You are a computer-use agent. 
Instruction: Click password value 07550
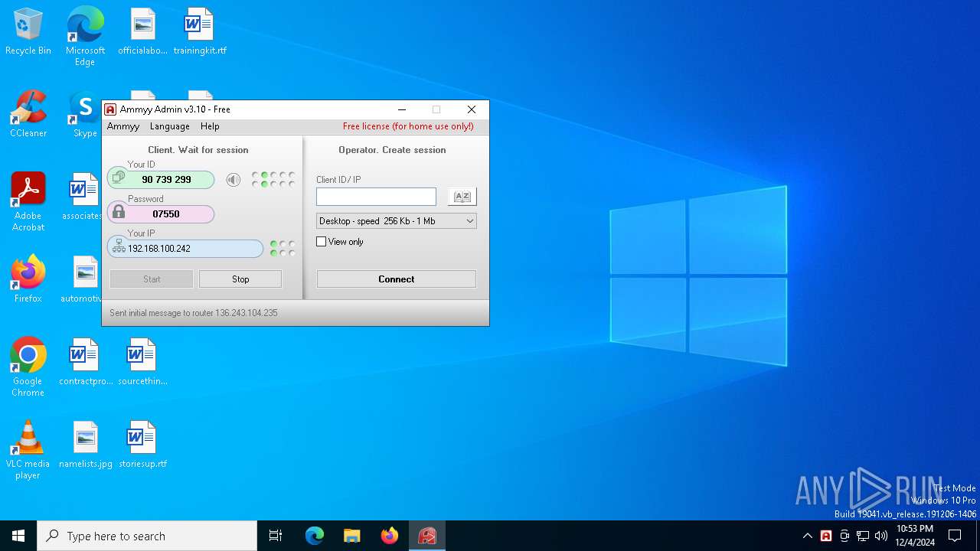[x=166, y=214]
